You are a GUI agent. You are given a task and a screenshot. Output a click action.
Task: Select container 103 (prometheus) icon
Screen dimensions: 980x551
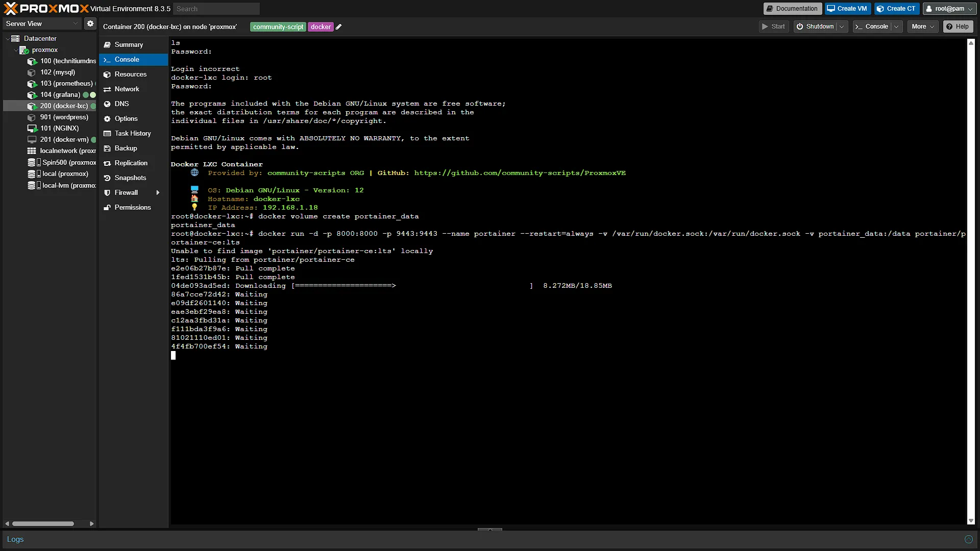pos(32,84)
